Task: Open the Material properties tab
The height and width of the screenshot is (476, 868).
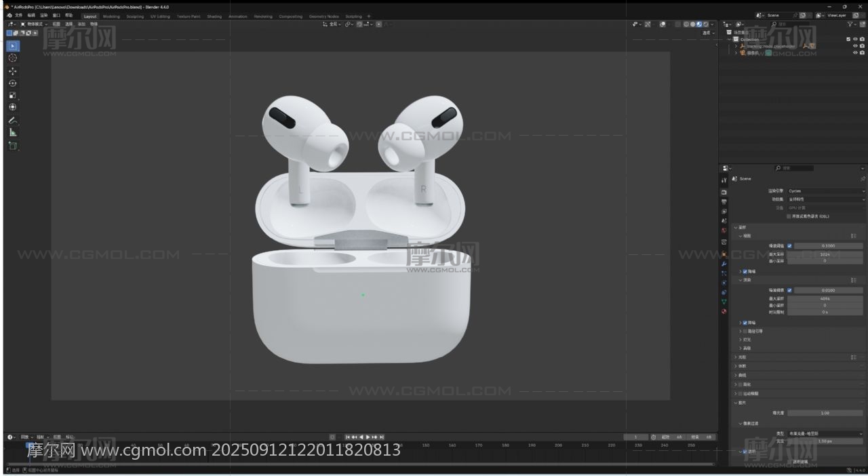Action: coord(724,311)
